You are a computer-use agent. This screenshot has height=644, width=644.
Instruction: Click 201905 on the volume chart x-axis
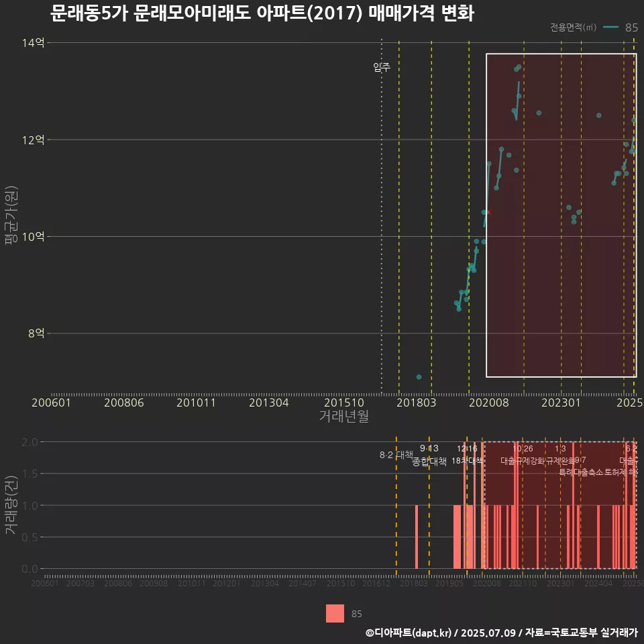[x=449, y=583]
